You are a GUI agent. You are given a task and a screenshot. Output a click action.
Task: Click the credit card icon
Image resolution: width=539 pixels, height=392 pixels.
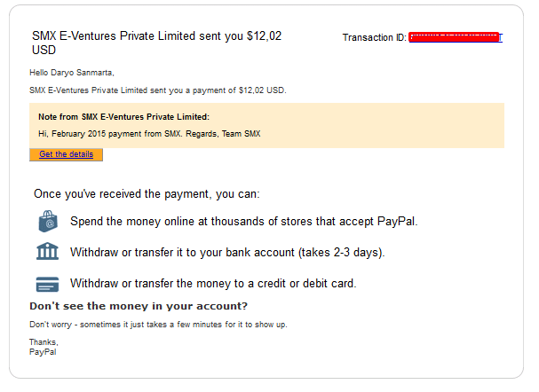click(47, 284)
